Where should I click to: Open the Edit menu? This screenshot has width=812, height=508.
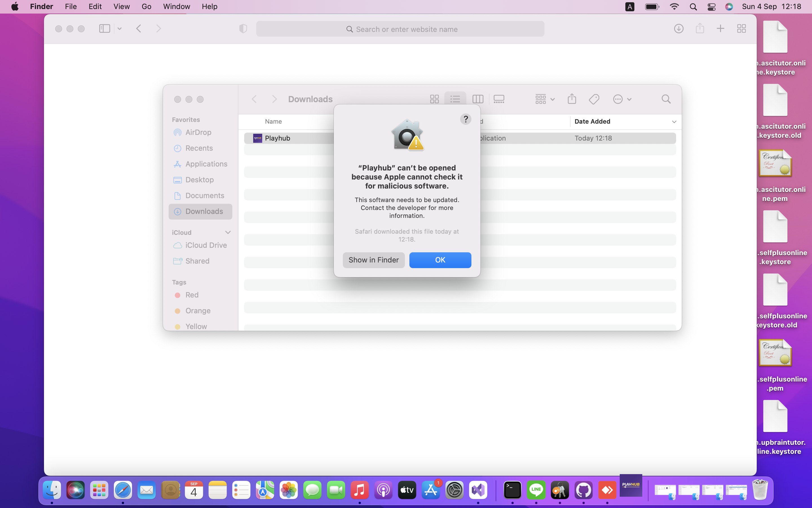point(95,6)
